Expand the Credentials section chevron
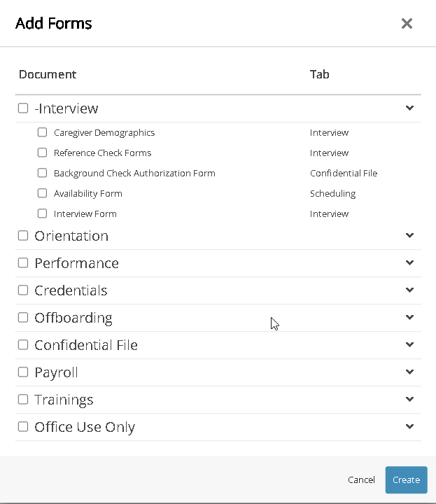The image size is (436, 504). click(x=410, y=290)
